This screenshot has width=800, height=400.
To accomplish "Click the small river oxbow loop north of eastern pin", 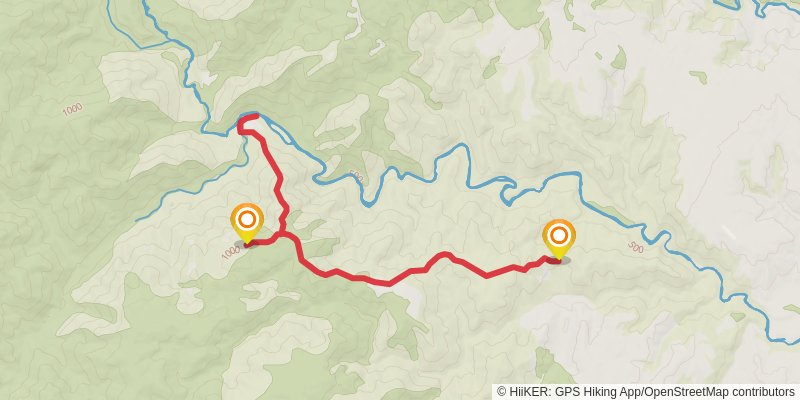I will [510, 191].
